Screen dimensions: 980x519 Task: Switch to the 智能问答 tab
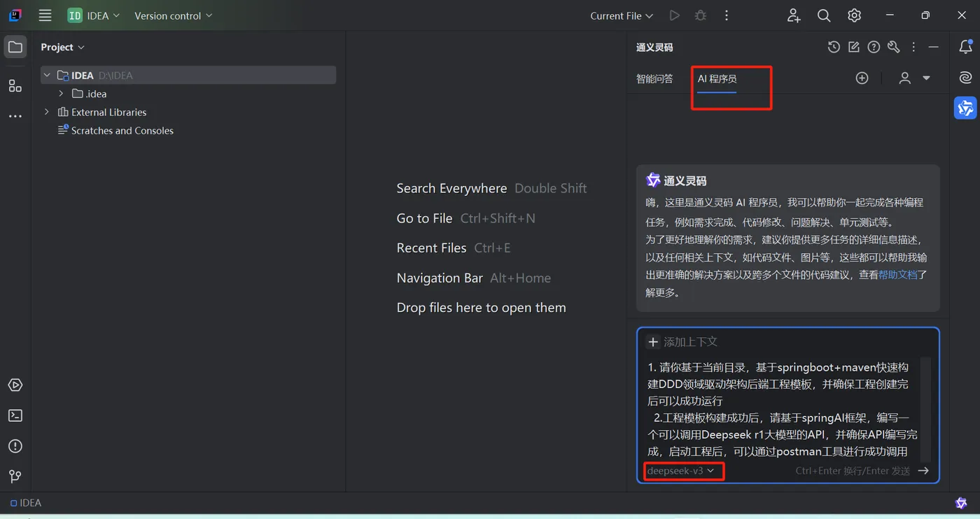click(654, 78)
